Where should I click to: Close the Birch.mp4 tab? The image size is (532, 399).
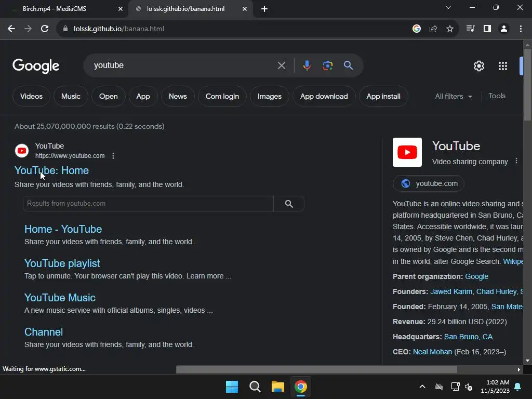click(121, 9)
